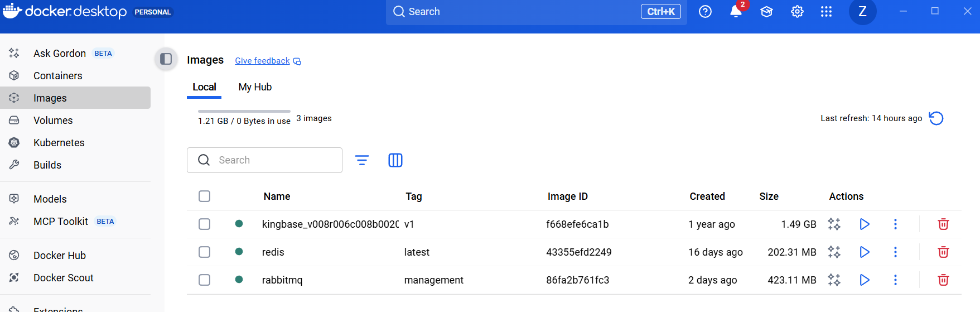Open the filter options icon
980x312 pixels.
click(362, 160)
